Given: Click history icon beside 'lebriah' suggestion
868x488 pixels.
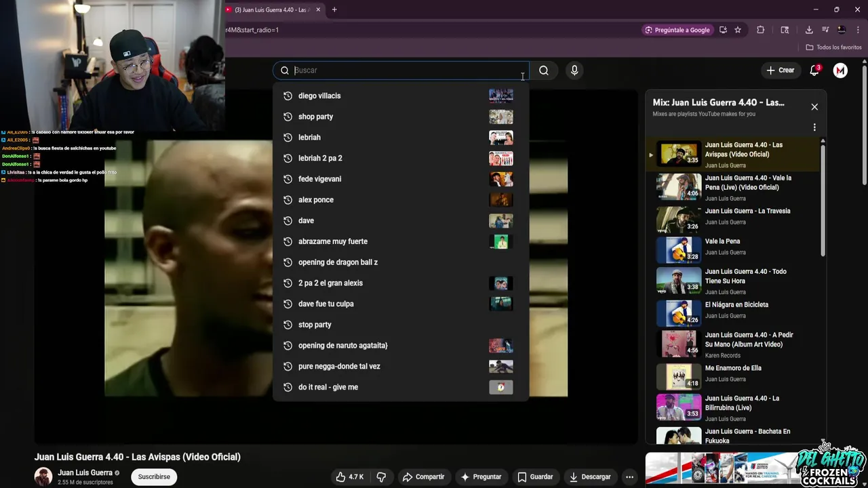Looking at the screenshot, I should coord(288,138).
